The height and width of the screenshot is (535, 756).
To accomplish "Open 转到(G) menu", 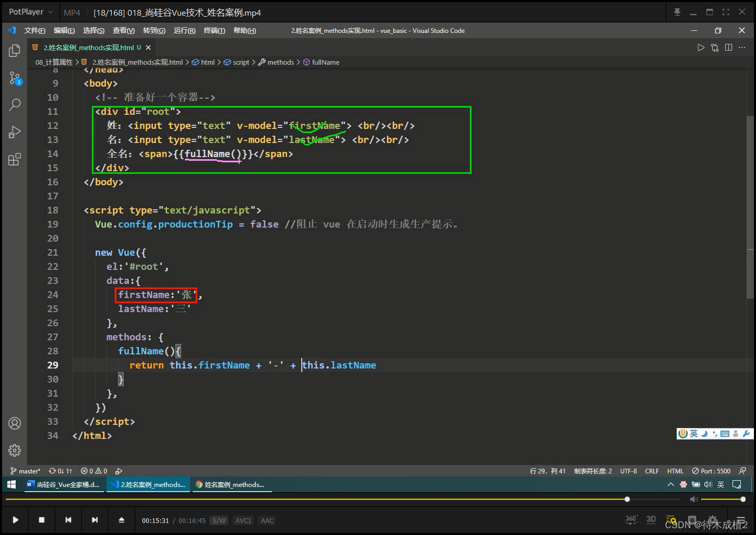I will pos(154,31).
